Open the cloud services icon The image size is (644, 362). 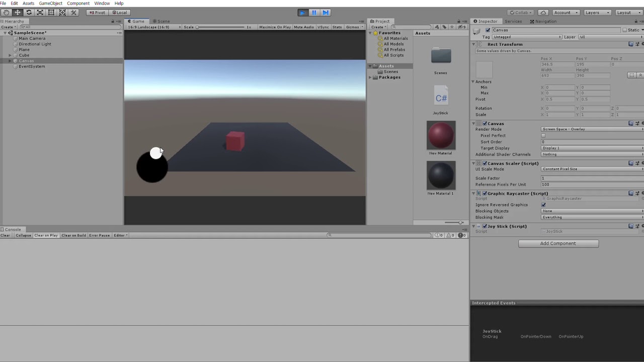click(x=543, y=13)
